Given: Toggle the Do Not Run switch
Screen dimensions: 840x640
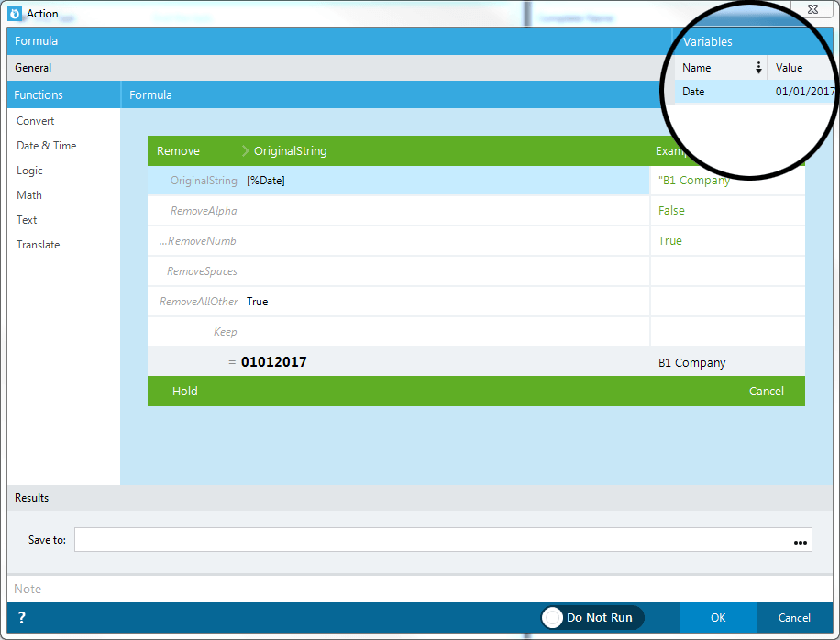Looking at the screenshot, I should tap(593, 617).
